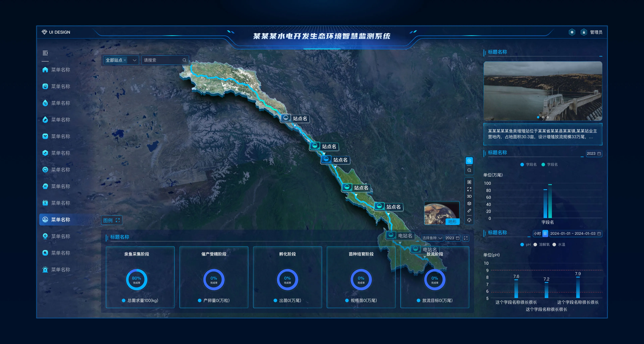Click the cloud download icon on map toolbar

469,220
